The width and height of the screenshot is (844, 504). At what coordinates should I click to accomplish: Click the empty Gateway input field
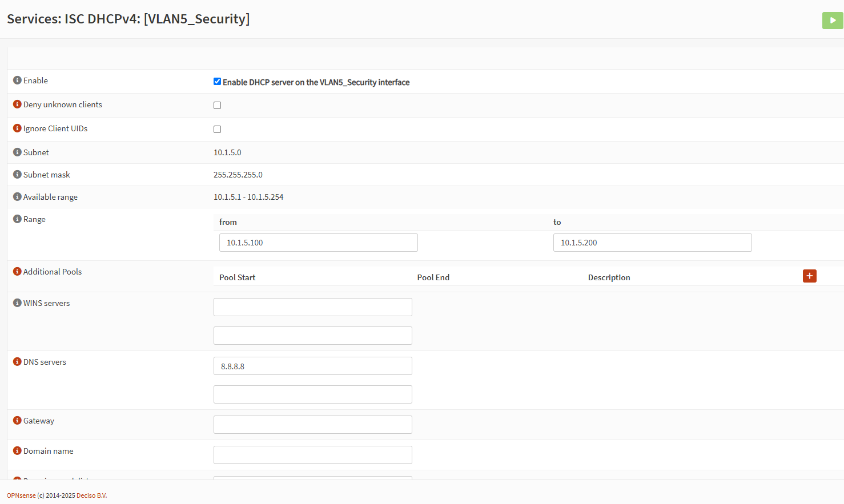point(312,424)
